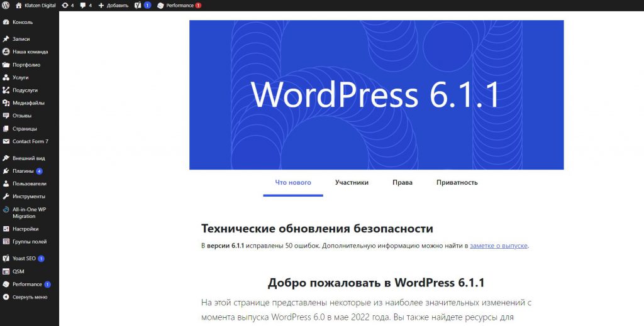
Task: Click the Добро пожаловать в WordPress 6.1.1 heading
Action: (376, 283)
